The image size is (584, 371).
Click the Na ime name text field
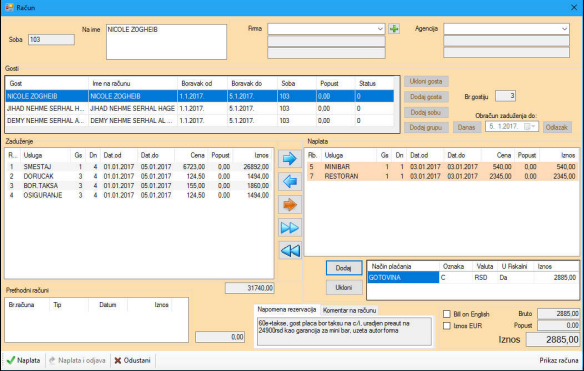tap(166, 42)
